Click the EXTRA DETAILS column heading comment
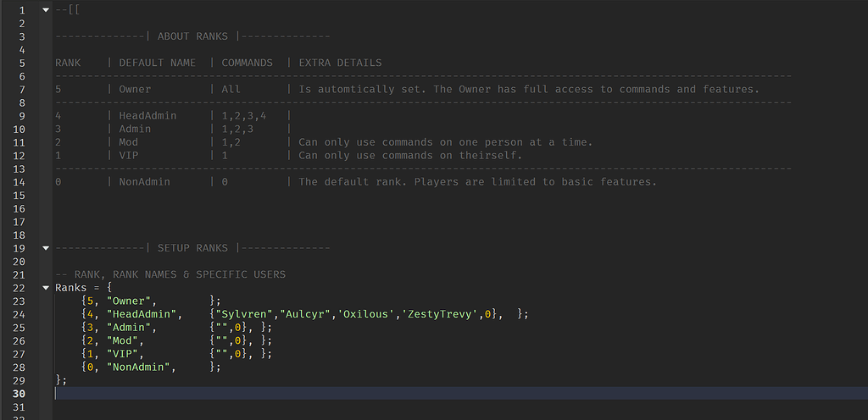The width and height of the screenshot is (868, 420). coord(340,63)
